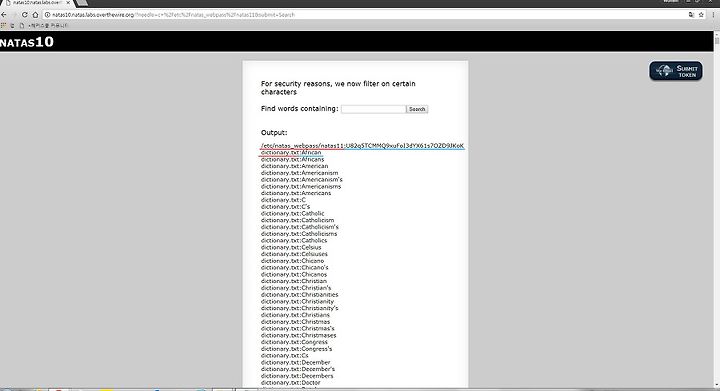Click the line dictionary.txt:Christianity
720x391 pixels.
pyautogui.click(x=298, y=302)
